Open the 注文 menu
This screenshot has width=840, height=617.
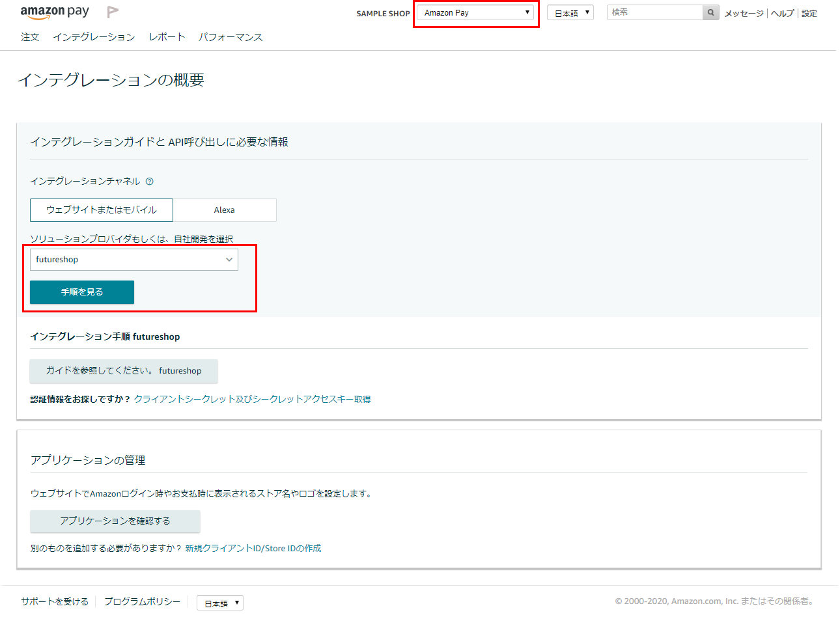(x=30, y=37)
